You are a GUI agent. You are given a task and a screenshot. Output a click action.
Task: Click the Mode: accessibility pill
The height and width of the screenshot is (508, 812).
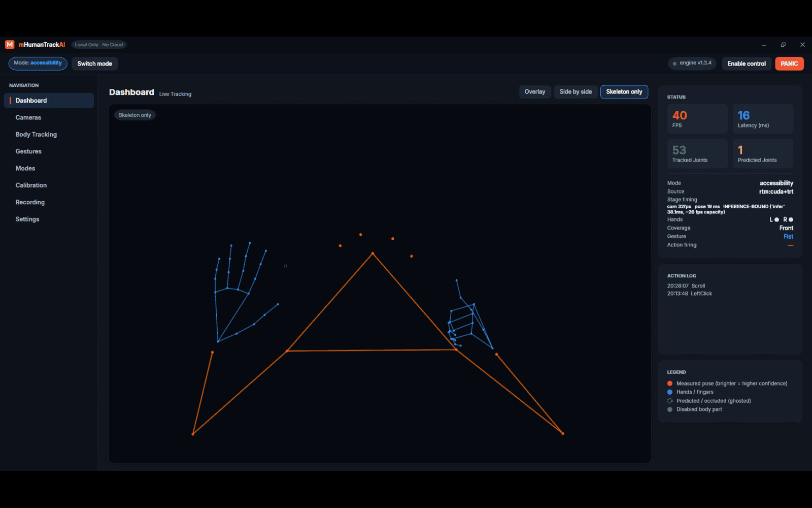point(38,63)
